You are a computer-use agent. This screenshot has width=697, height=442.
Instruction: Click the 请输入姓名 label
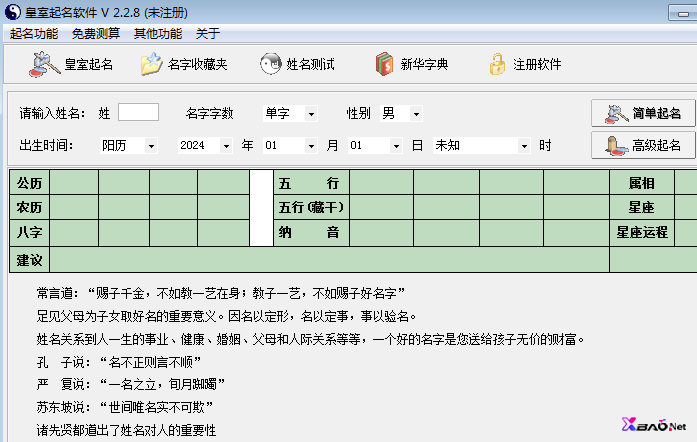tap(52, 114)
